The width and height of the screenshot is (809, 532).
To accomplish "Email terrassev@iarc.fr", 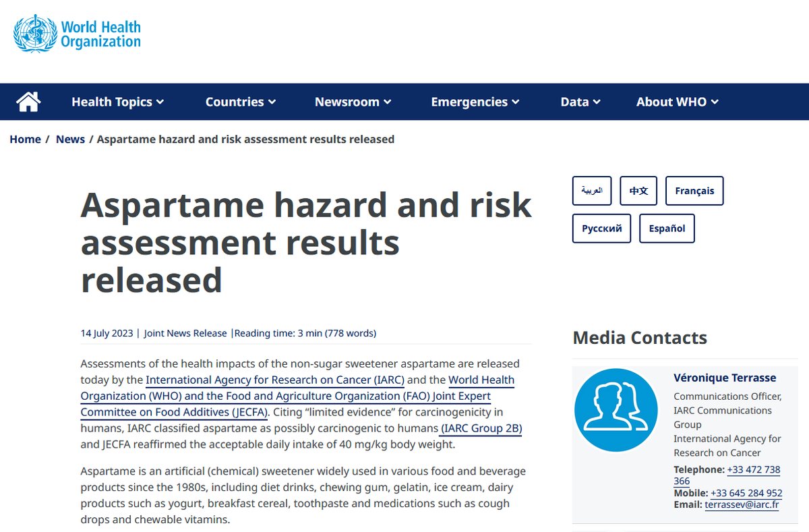I will click(x=742, y=504).
